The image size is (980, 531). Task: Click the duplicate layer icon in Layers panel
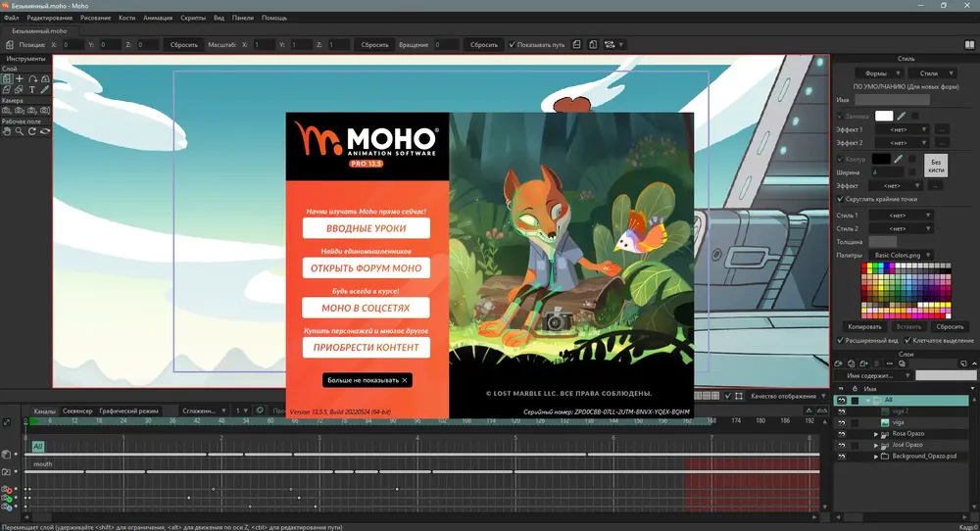pyautogui.click(x=852, y=362)
